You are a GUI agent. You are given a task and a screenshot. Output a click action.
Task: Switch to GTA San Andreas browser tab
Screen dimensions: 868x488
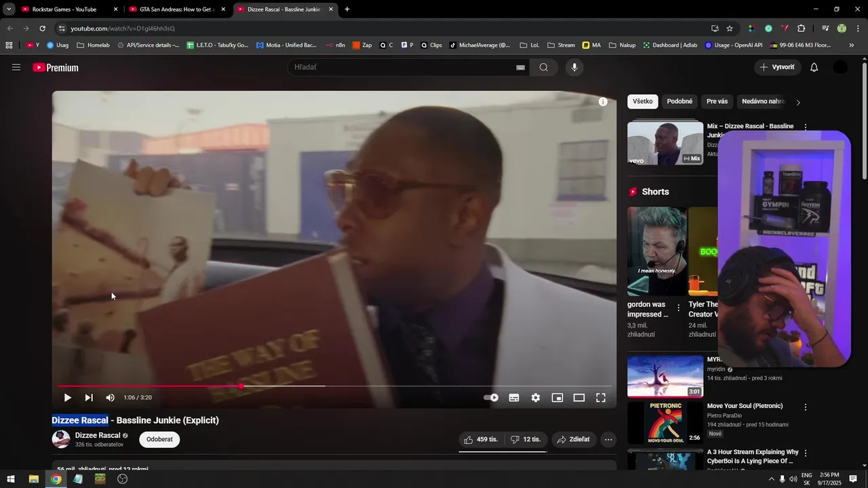point(178,9)
